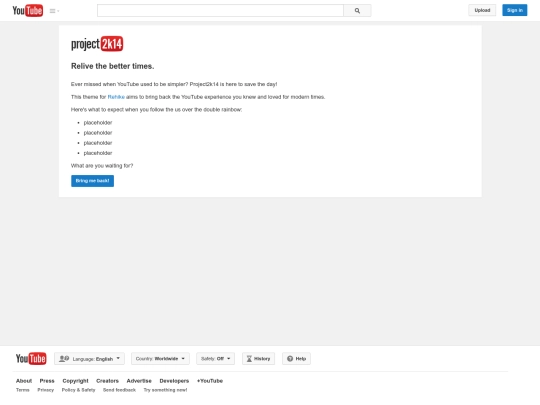
Task: Open the Press footer link
Action: tap(47, 381)
